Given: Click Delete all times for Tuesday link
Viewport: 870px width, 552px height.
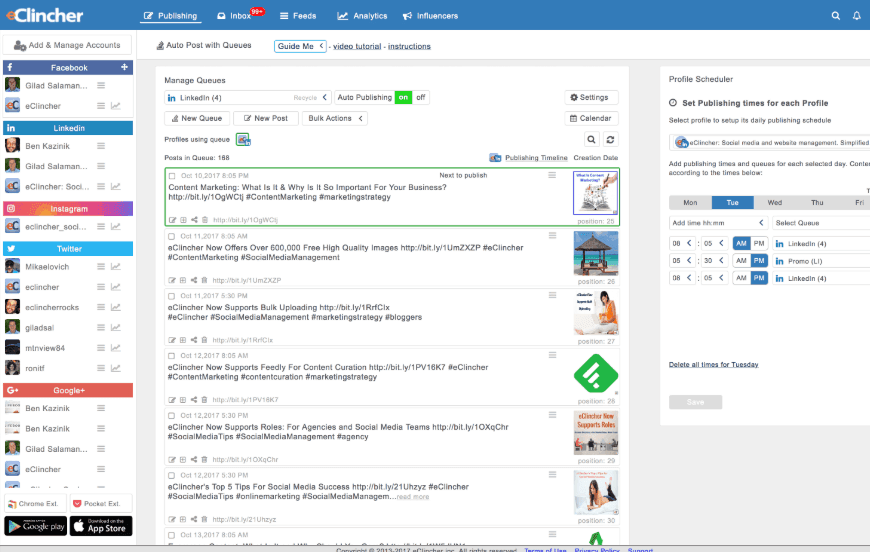Looking at the screenshot, I should (713, 364).
